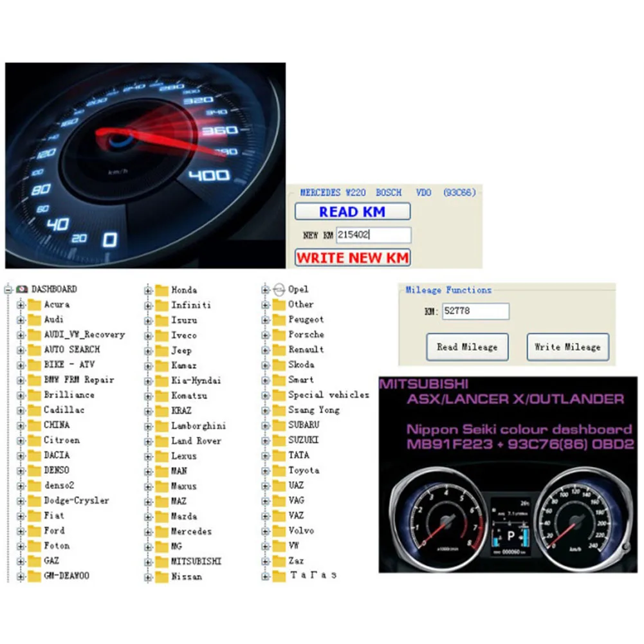The image size is (644, 644).
Task: Click the Cadillac folder icon
Action: [34, 410]
